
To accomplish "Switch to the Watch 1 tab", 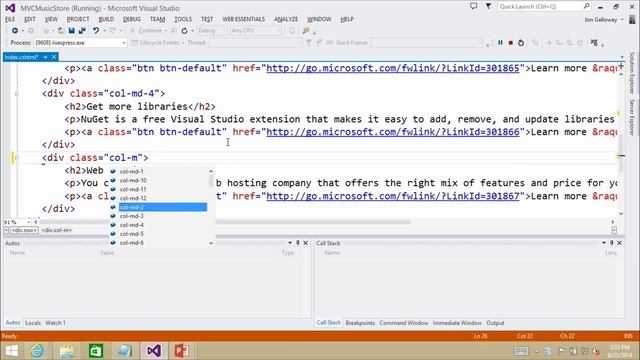I will (x=55, y=323).
